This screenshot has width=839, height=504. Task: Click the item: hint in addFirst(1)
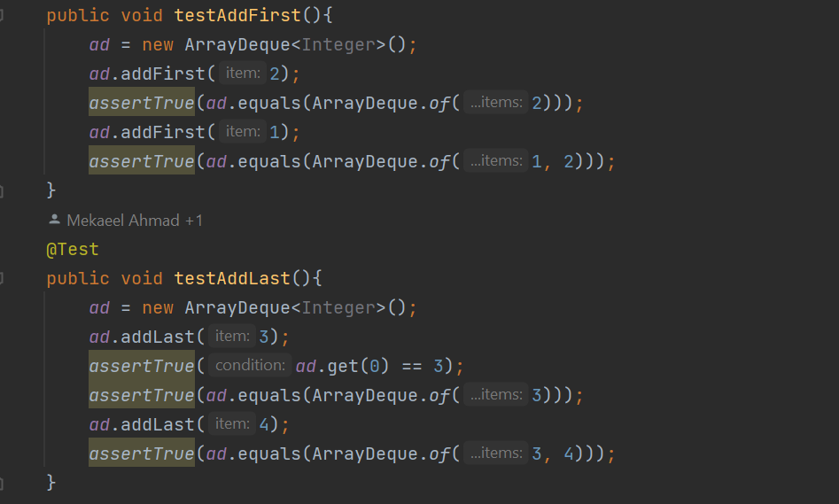(242, 132)
